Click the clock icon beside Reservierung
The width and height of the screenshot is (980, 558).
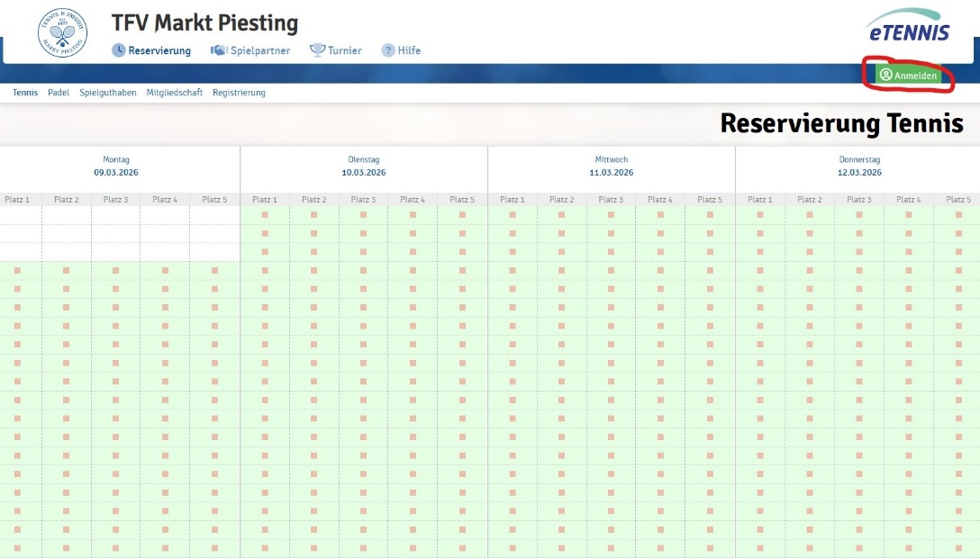click(x=118, y=50)
